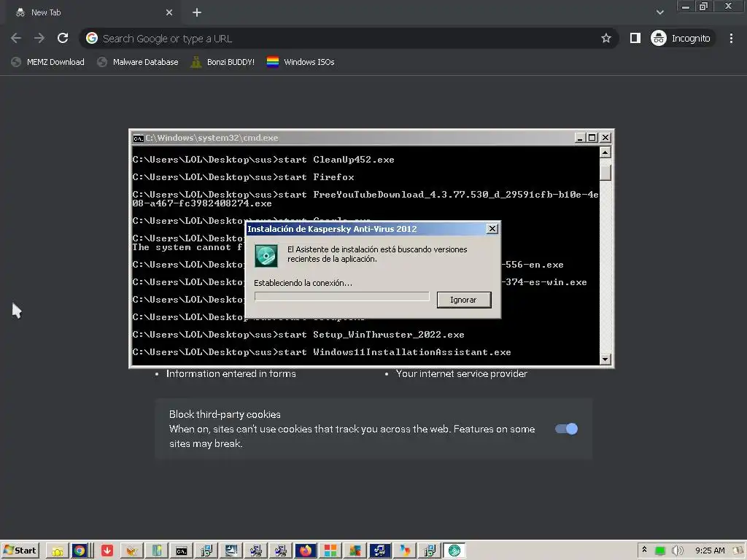This screenshot has height=560, width=747.
Task: Click the yellow folder icon in the taskbar
Action: point(58,551)
